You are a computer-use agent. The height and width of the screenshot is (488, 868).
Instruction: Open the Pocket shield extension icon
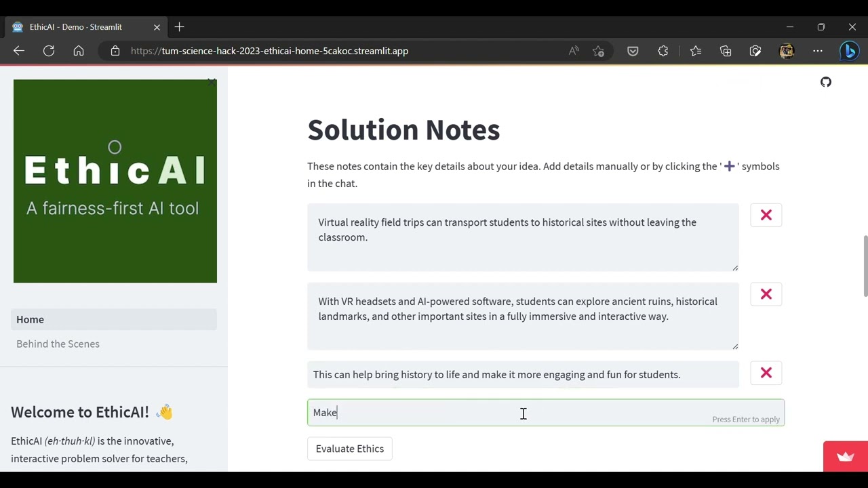633,51
